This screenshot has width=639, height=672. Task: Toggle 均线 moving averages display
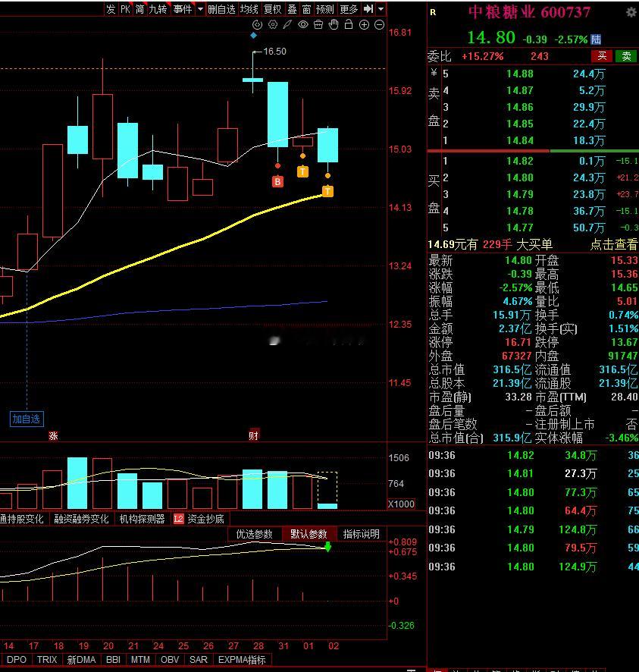click(249, 9)
